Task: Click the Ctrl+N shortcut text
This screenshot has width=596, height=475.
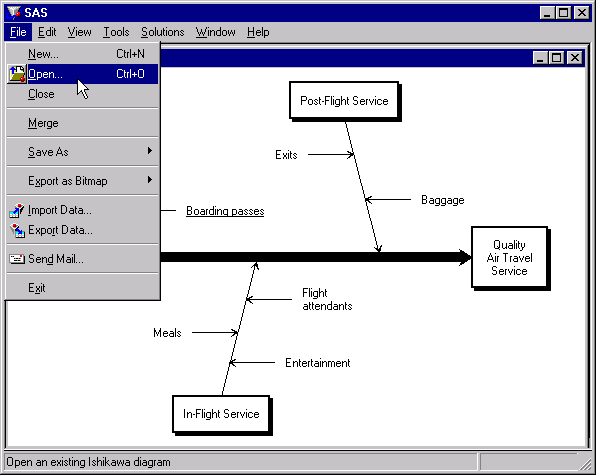Action: (x=130, y=54)
